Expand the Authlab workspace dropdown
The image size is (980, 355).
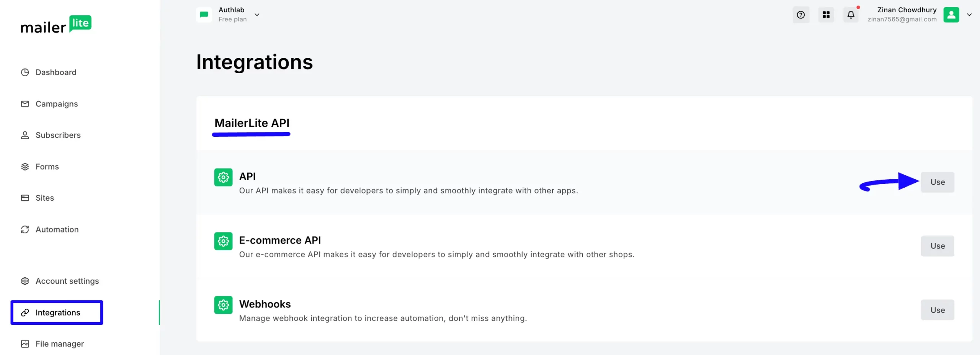(x=257, y=15)
